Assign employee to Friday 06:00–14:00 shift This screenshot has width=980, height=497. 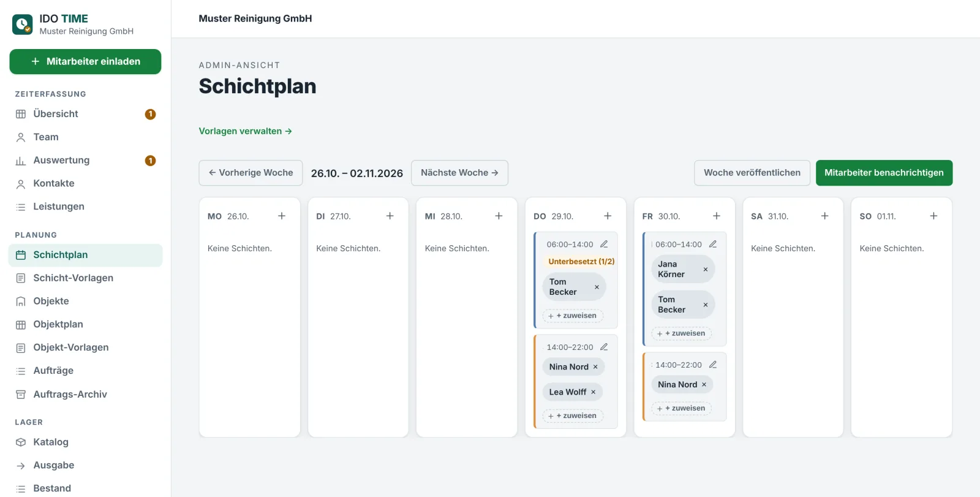[682, 333]
